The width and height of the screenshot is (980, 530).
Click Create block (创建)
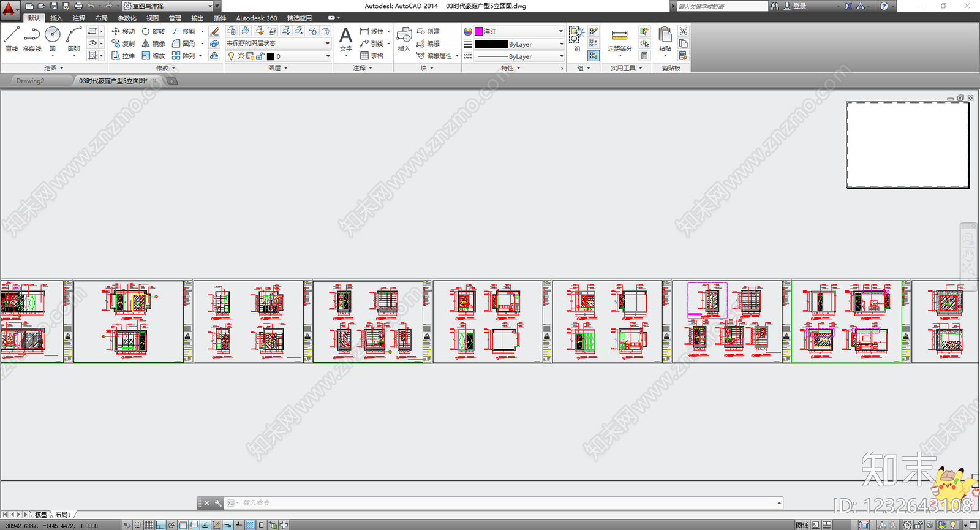coord(428,31)
